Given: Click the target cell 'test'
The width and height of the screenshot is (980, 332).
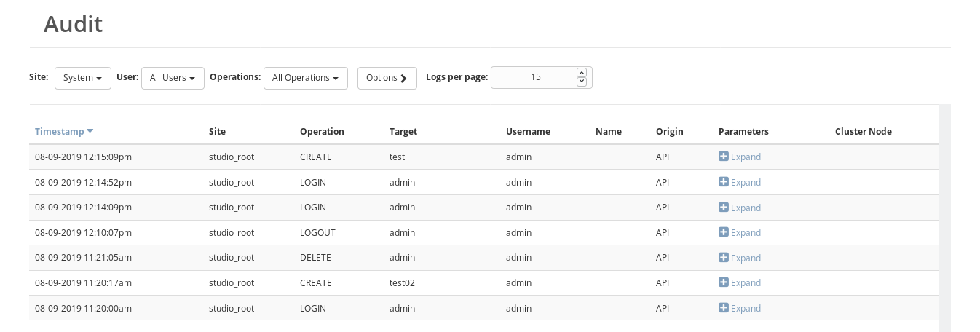Looking at the screenshot, I should [397, 157].
